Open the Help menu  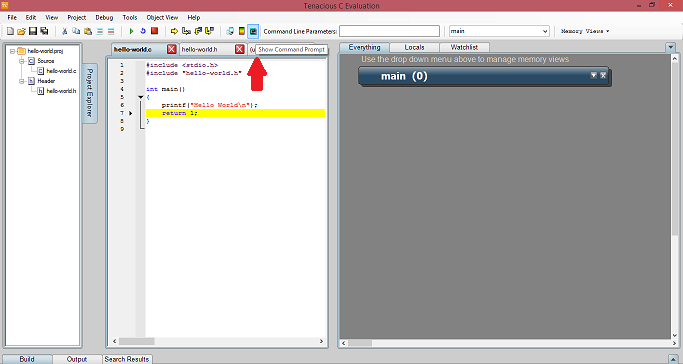click(x=194, y=17)
